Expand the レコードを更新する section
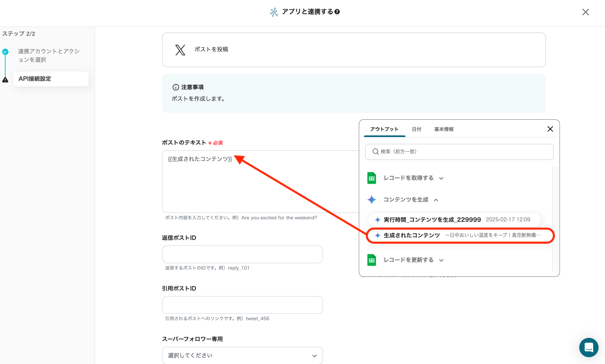The image size is (605, 364). coord(441,260)
